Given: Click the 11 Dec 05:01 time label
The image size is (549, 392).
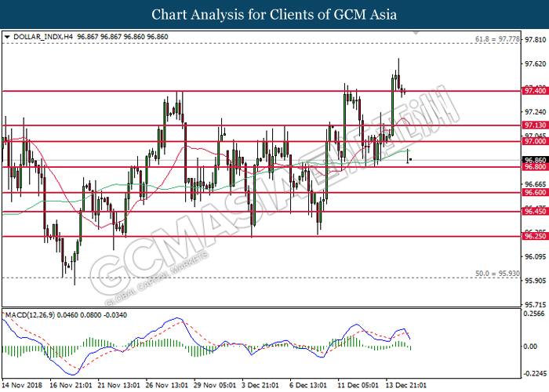Looking at the screenshot, I should [358, 386].
